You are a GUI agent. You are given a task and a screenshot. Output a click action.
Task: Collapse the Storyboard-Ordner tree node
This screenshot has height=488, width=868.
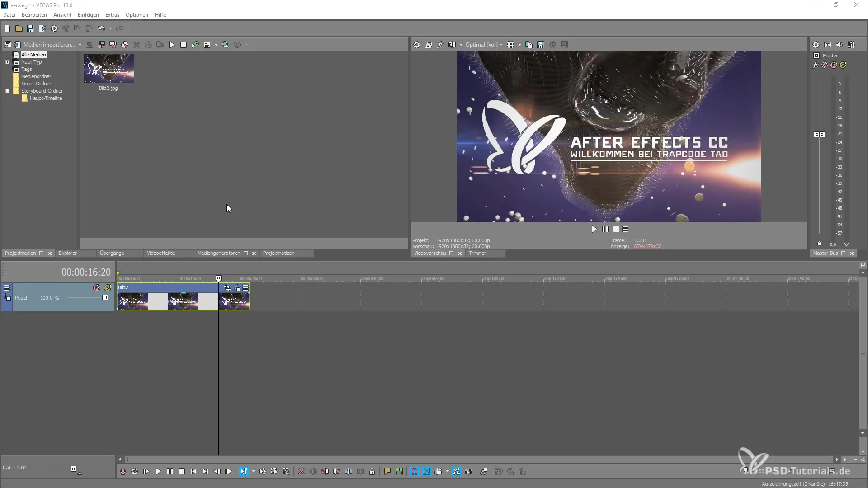click(7, 91)
